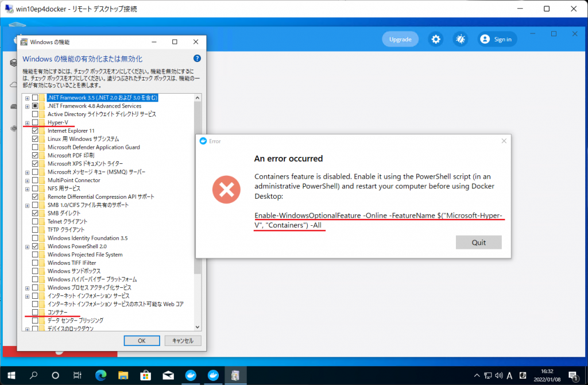Switch to second Docker taskbar icon

coord(213,375)
